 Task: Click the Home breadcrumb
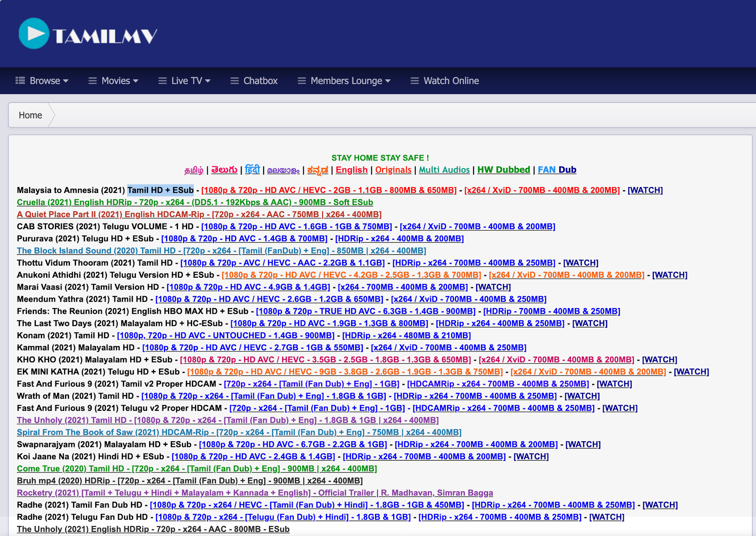[30, 115]
